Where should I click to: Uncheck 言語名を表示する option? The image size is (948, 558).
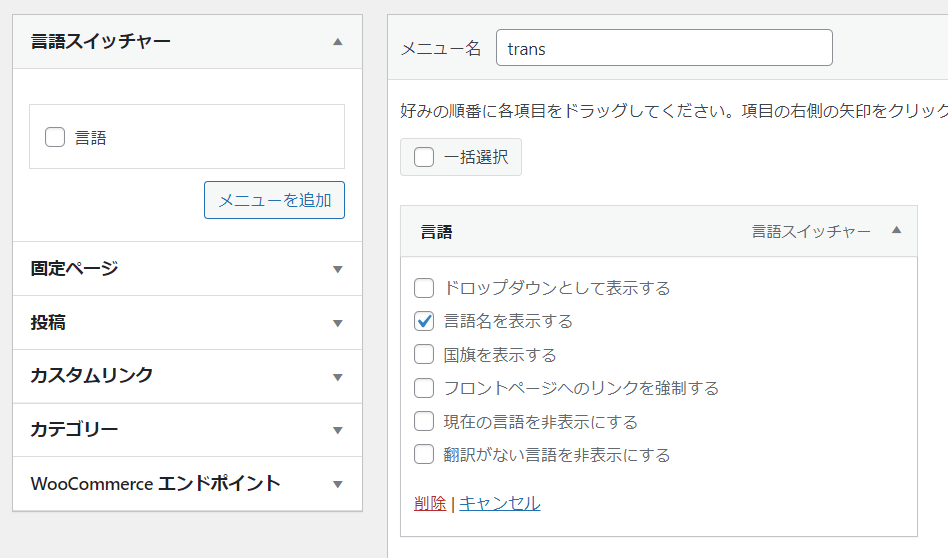[x=424, y=321]
